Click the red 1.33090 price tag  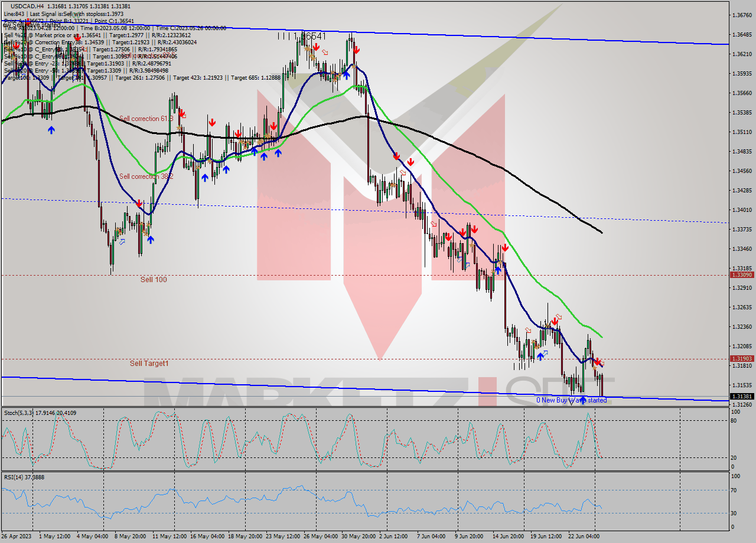click(741, 275)
